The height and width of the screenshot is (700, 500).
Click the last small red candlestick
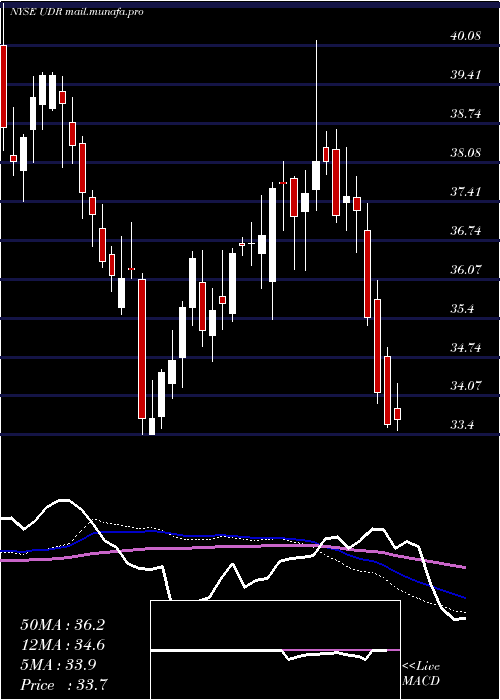tap(397, 414)
